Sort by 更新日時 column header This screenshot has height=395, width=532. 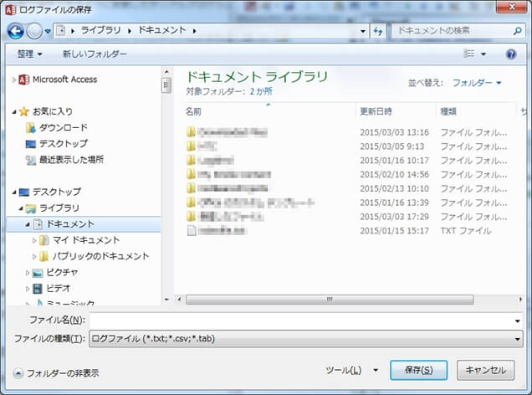[x=376, y=110]
